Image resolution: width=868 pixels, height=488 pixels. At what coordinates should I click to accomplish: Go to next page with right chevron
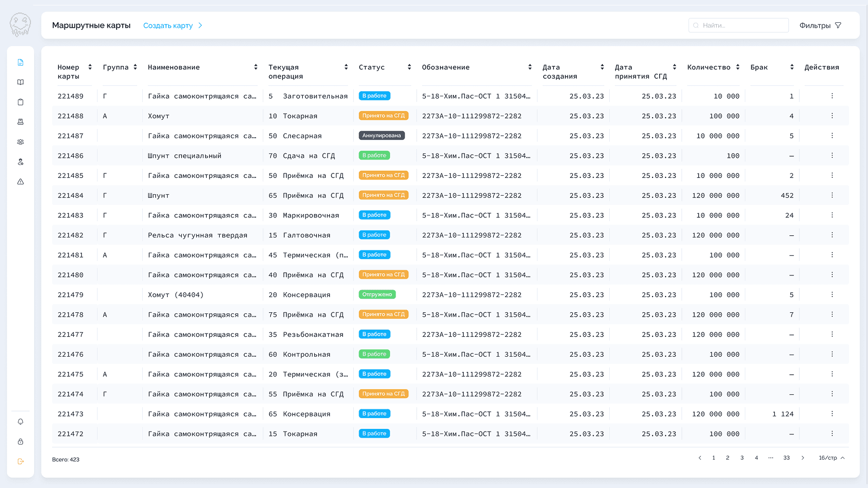803,458
